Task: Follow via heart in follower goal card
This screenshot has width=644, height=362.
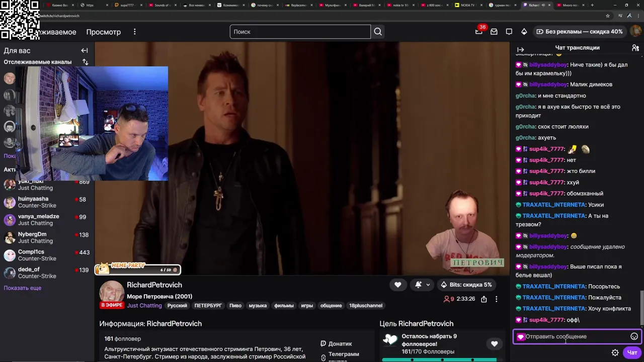Action: 494,344
